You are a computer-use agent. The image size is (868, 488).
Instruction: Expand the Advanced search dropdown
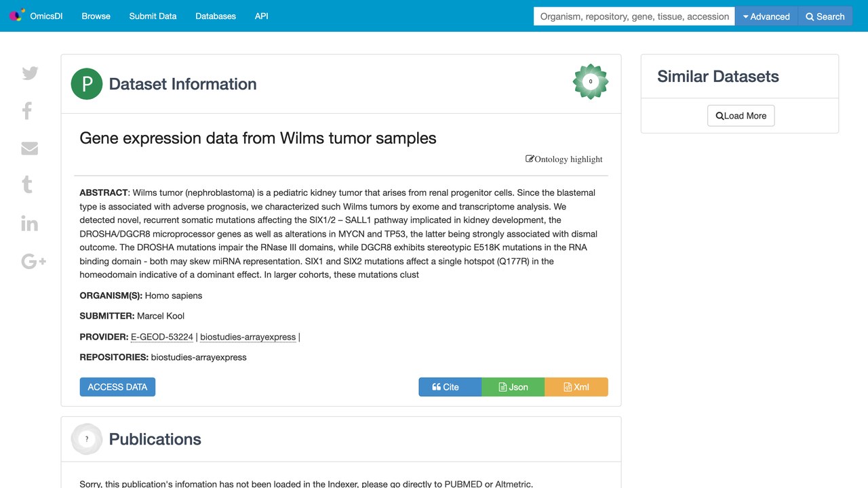[766, 16]
